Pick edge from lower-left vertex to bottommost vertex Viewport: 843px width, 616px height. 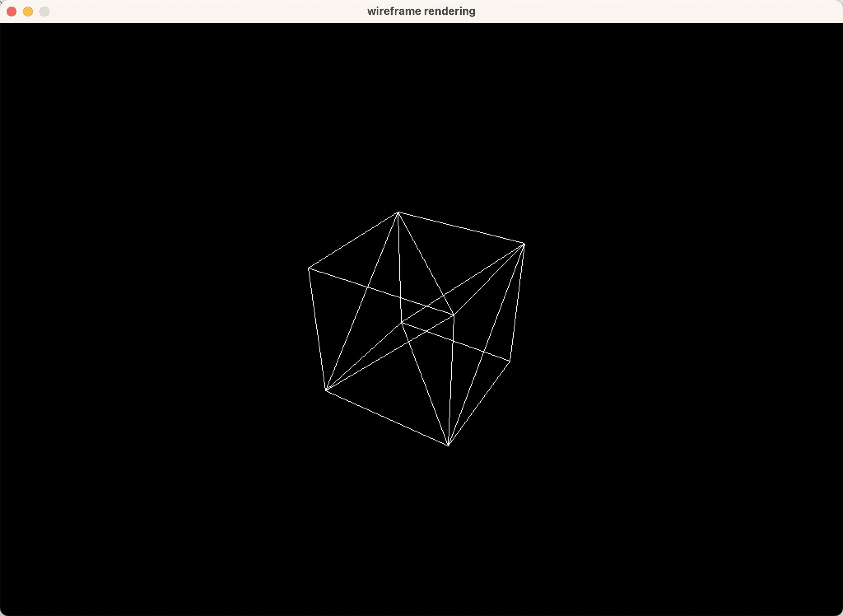click(387, 418)
